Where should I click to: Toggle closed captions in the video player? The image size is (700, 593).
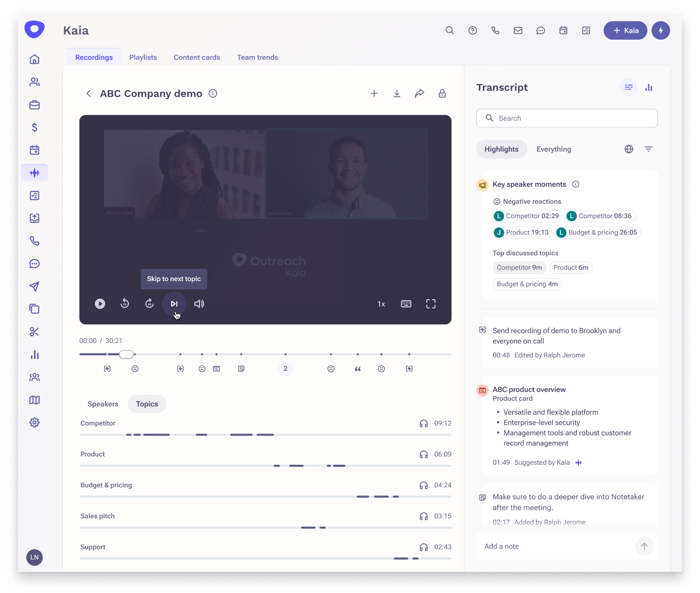406,304
